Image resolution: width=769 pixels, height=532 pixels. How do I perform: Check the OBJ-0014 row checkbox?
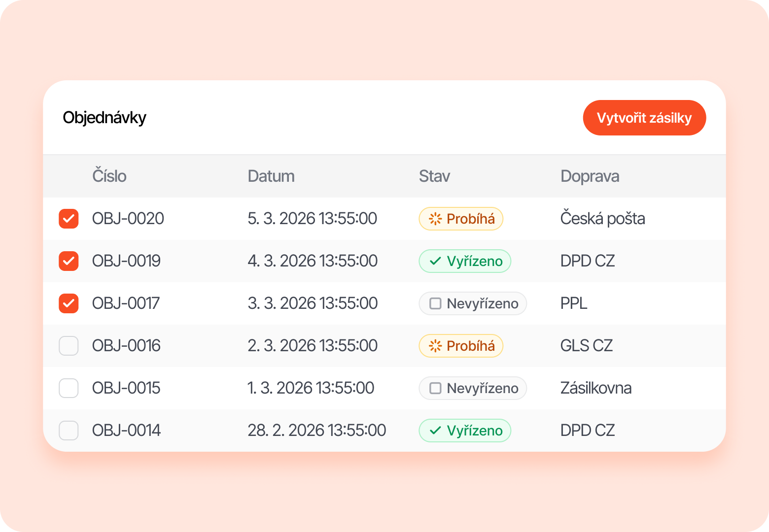click(x=69, y=431)
